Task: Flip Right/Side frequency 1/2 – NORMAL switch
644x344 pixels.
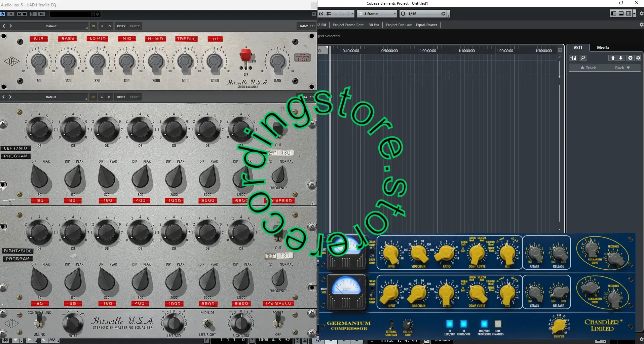Action: (278, 278)
